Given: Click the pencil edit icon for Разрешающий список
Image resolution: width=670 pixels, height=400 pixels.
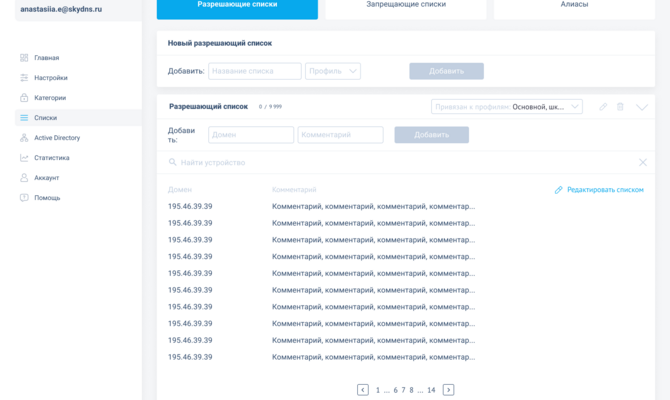Looking at the screenshot, I should [603, 107].
